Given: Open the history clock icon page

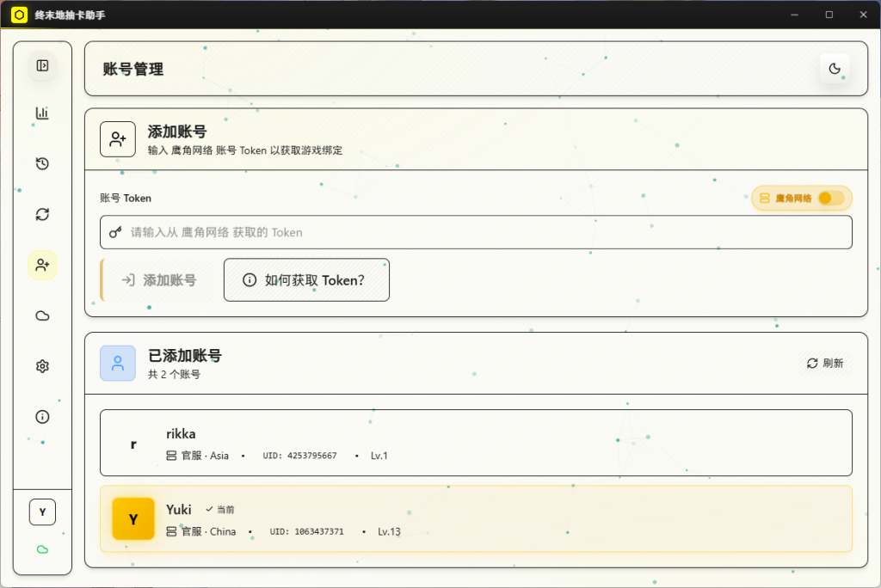Looking at the screenshot, I should (42, 163).
